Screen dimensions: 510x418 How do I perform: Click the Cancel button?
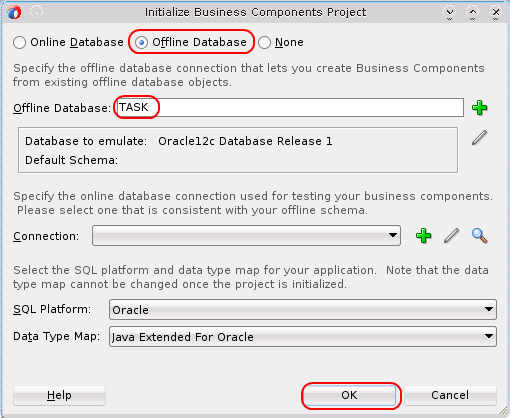(x=450, y=395)
